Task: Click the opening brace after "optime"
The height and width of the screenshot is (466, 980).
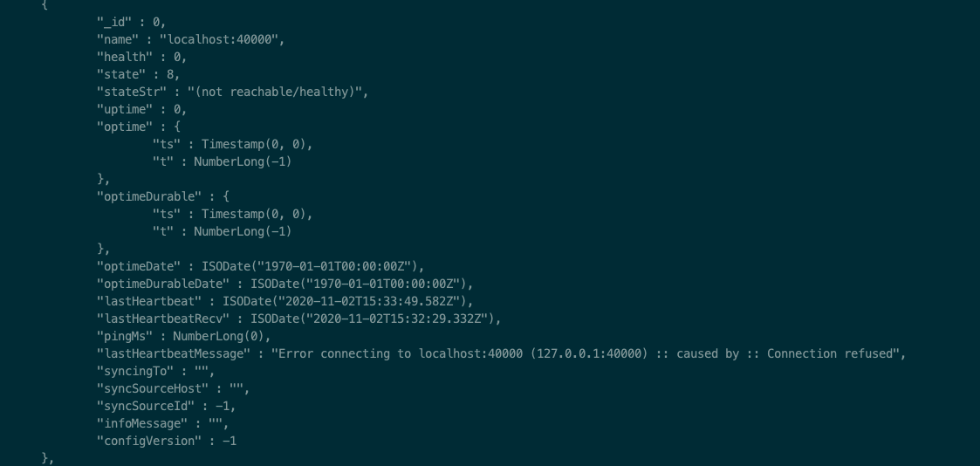Action: pos(177,127)
